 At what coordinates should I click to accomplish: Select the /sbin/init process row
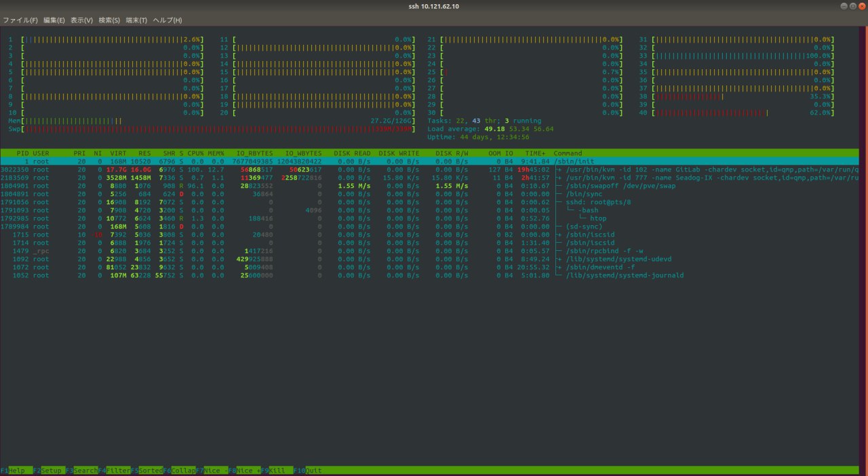click(x=429, y=161)
